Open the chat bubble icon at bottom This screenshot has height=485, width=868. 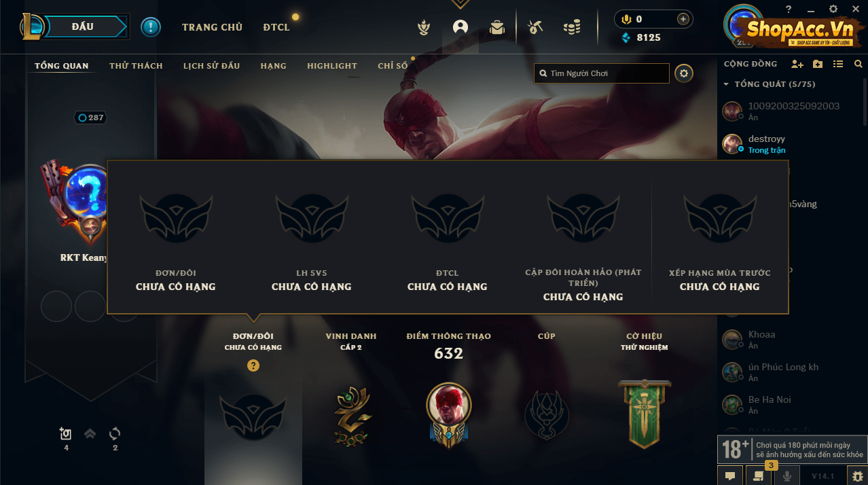[729, 476]
